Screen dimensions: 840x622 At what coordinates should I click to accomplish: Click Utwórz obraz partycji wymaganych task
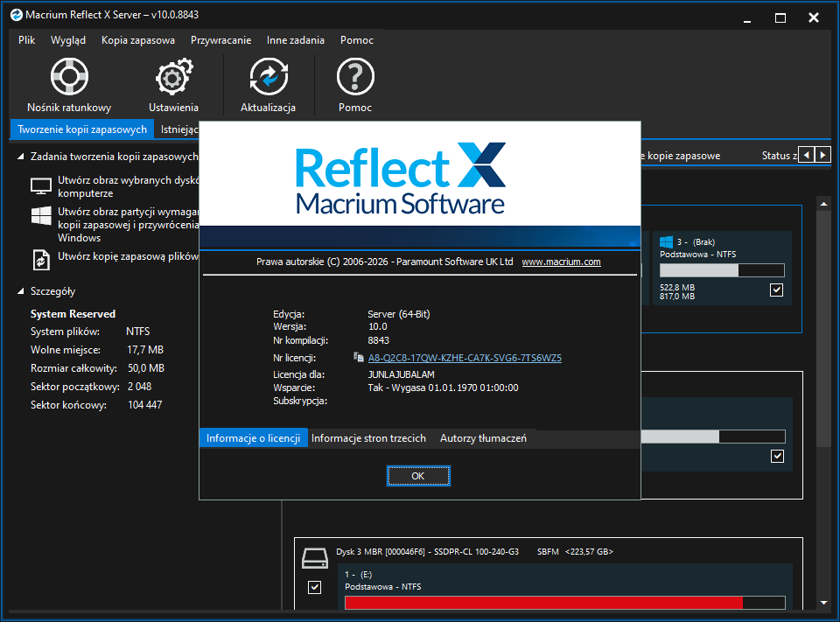(128, 225)
